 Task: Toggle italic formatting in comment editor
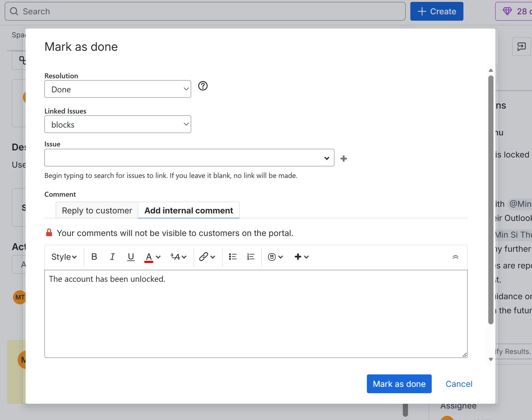pos(112,257)
